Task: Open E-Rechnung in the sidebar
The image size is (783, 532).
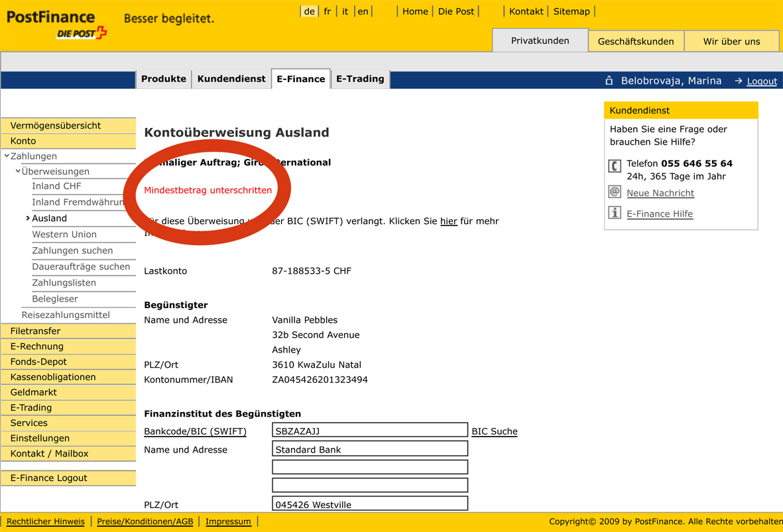Action: 68,346
